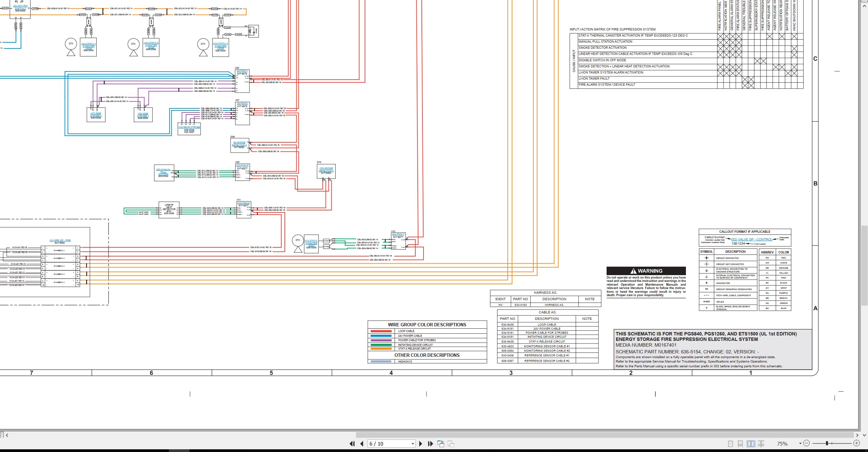This screenshot has width=868, height=452.
Task: Click the red LOOP CABLE color swatch
Action: point(381,331)
